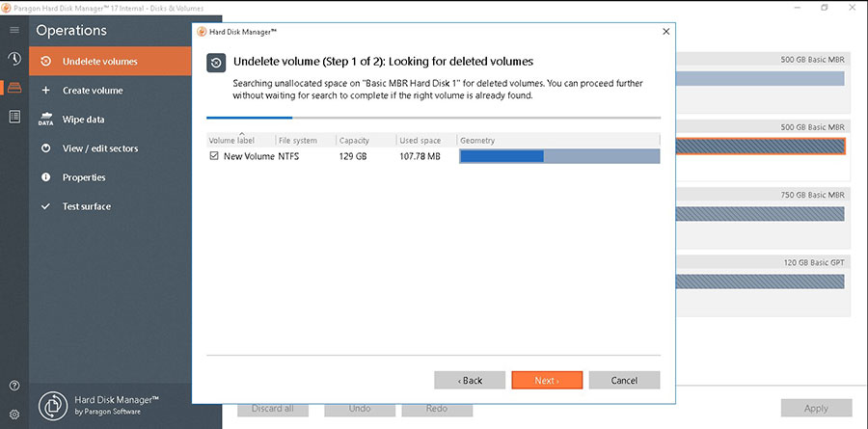Select Create volume operation
The image size is (868, 429).
(110, 91)
